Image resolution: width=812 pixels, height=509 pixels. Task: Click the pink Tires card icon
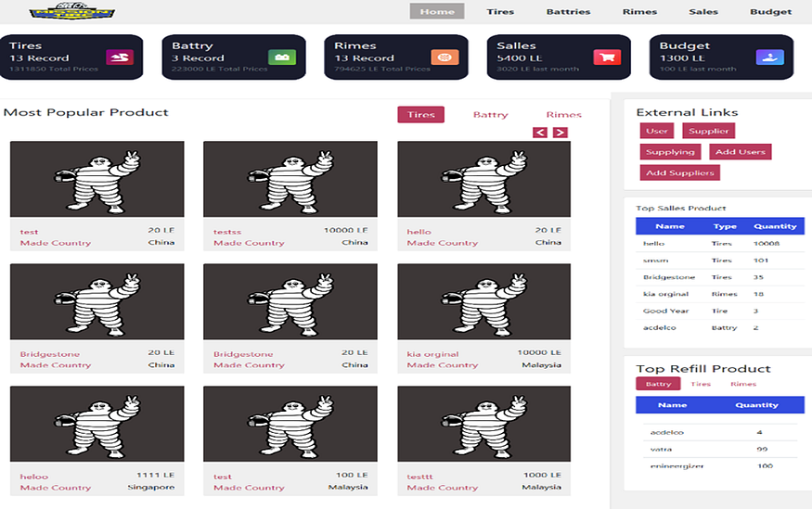pos(120,57)
